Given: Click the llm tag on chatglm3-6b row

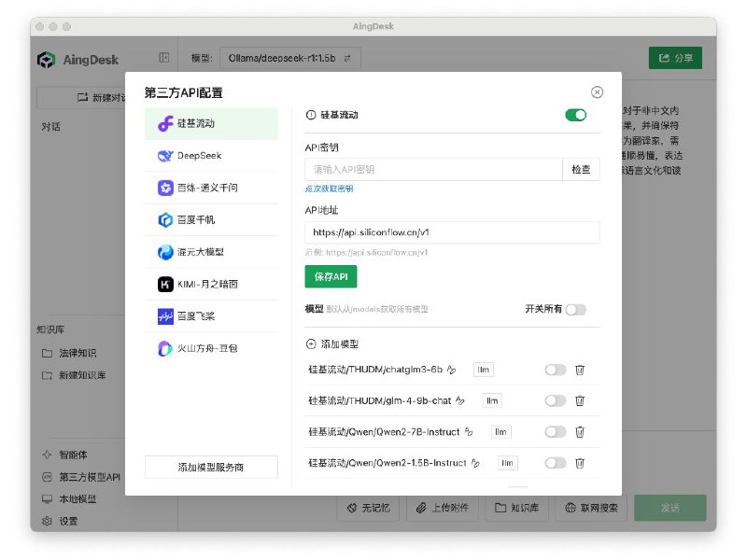Looking at the screenshot, I should pyautogui.click(x=483, y=370).
